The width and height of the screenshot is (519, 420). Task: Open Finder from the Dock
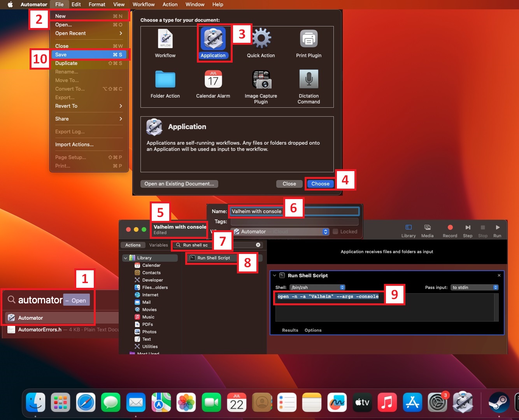click(35, 402)
